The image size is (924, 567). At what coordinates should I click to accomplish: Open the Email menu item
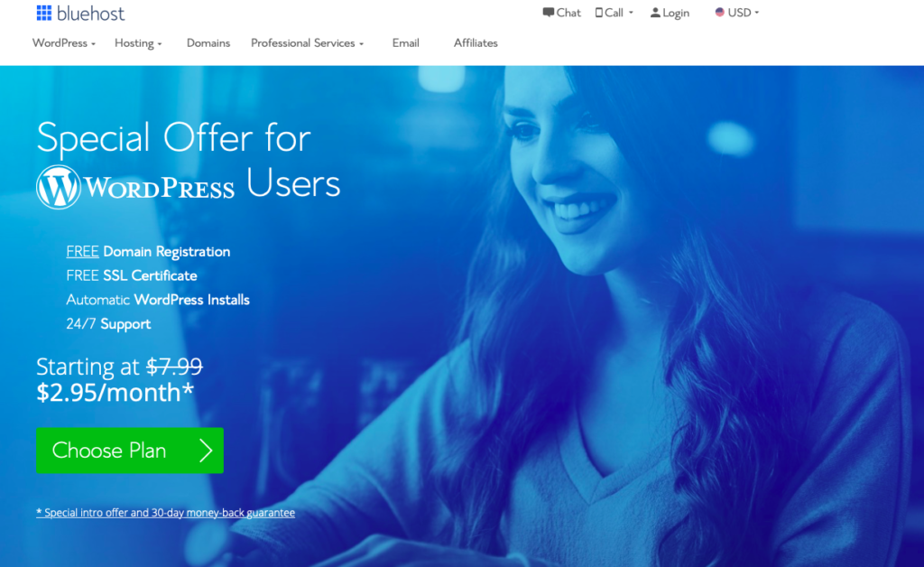tap(405, 43)
